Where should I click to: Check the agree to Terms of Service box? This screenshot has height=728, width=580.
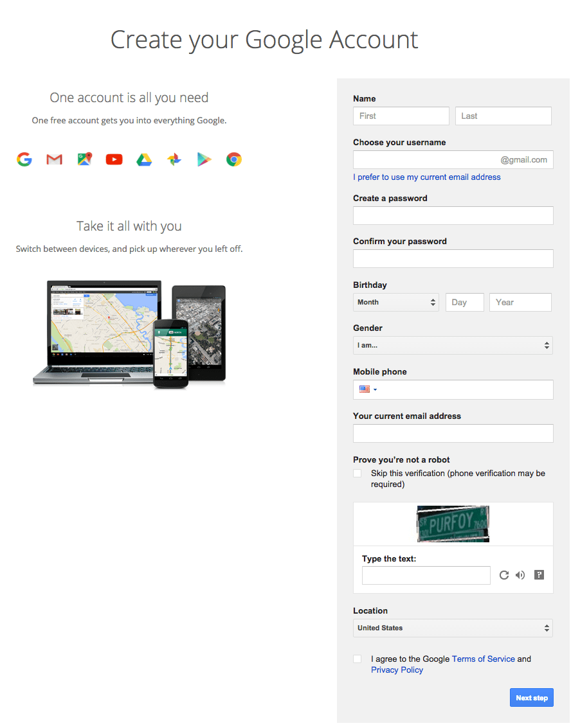(x=358, y=659)
